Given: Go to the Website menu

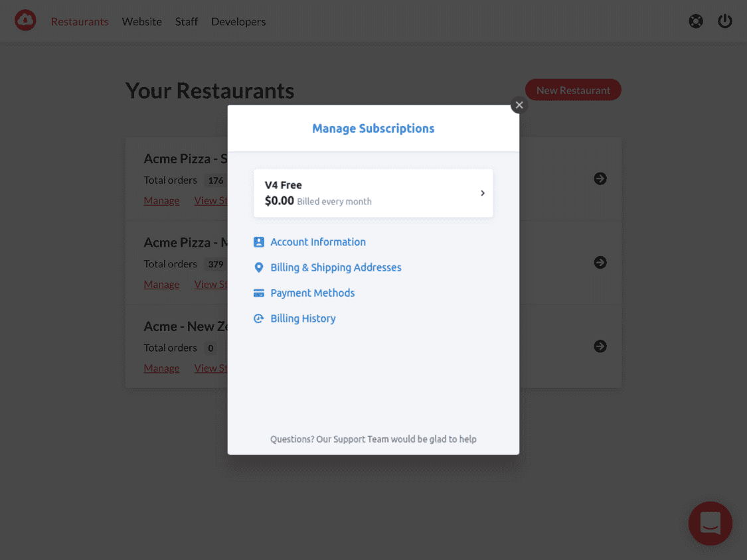Looking at the screenshot, I should pos(141,21).
